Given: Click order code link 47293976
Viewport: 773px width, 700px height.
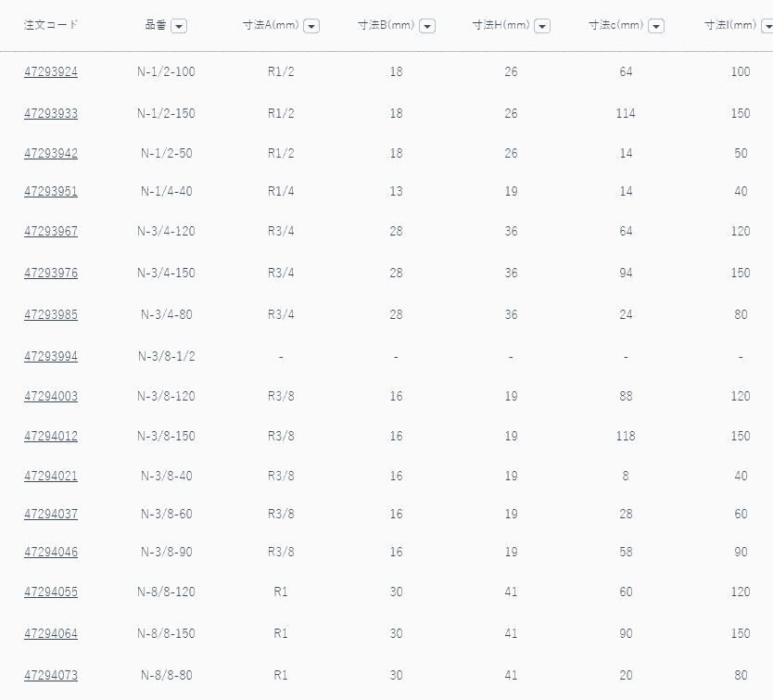Looking at the screenshot, I should tap(51, 274).
